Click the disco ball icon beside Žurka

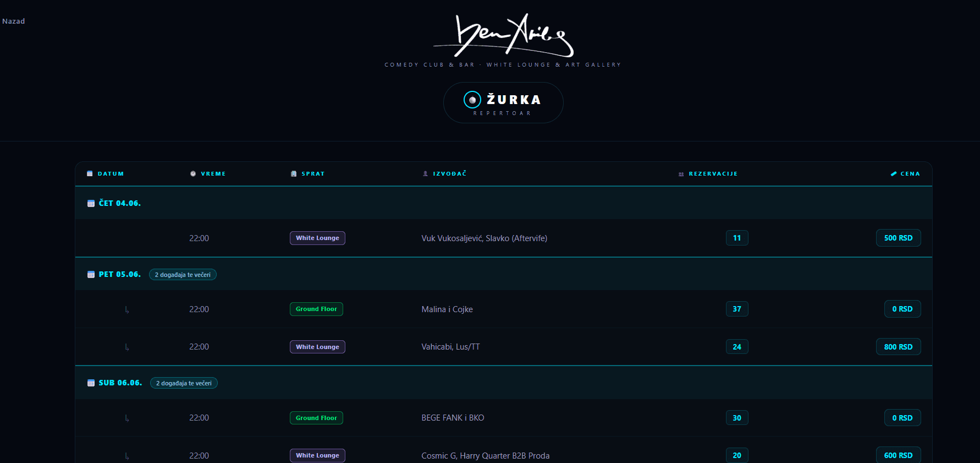pyautogui.click(x=472, y=100)
